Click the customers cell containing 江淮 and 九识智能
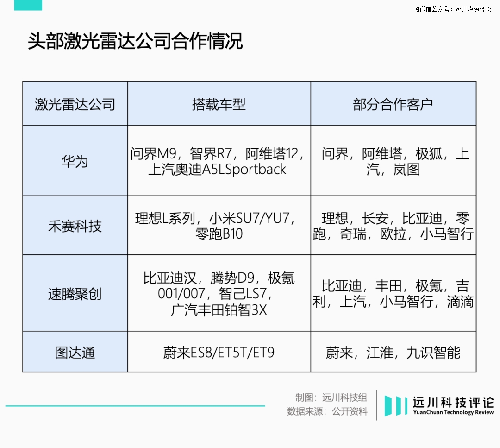Viewport: 500px width, 448px height. pyautogui.click(x=393, y=353)
